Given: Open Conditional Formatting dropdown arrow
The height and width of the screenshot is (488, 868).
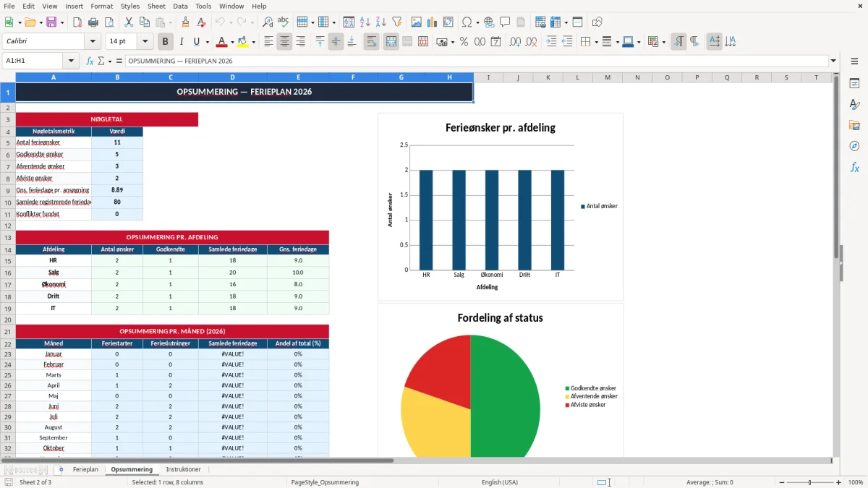Looking at the screenshot, I should pyautogui.click(x=663, y=42).
